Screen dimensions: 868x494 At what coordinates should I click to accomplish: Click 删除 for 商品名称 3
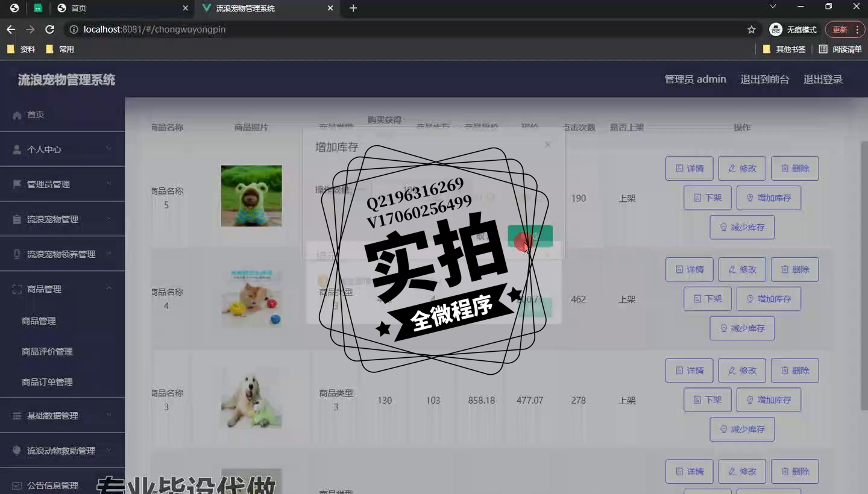point(795,370)
